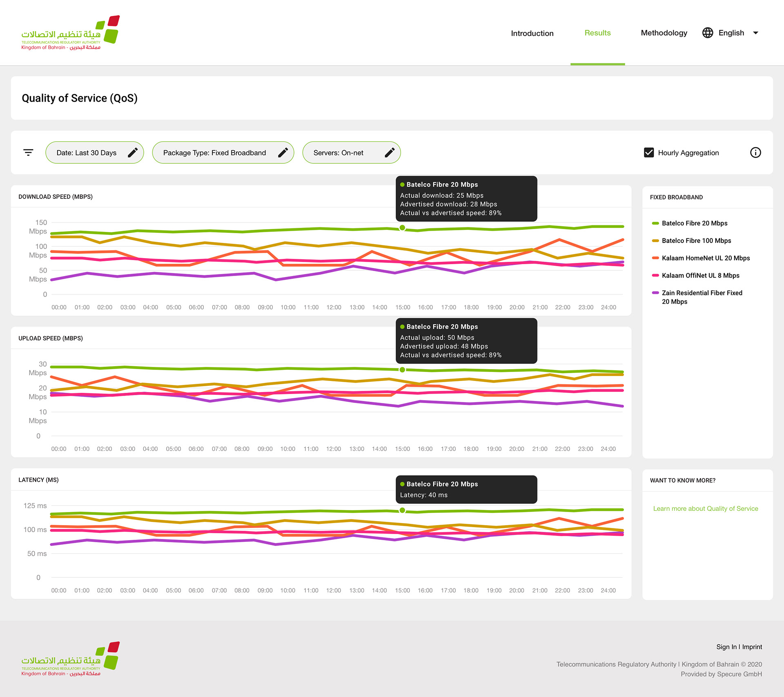Uncheck the Hourly Aggregation checkbox
Screen dimensions: 784x697
pos(649,153)
